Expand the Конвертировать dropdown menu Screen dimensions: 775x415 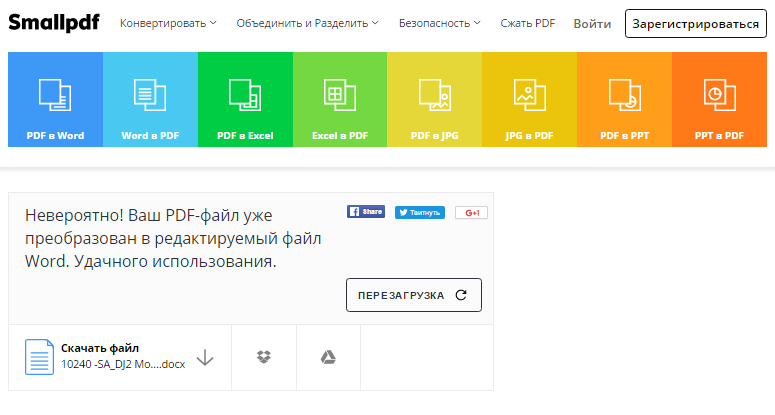coord(167,23)
